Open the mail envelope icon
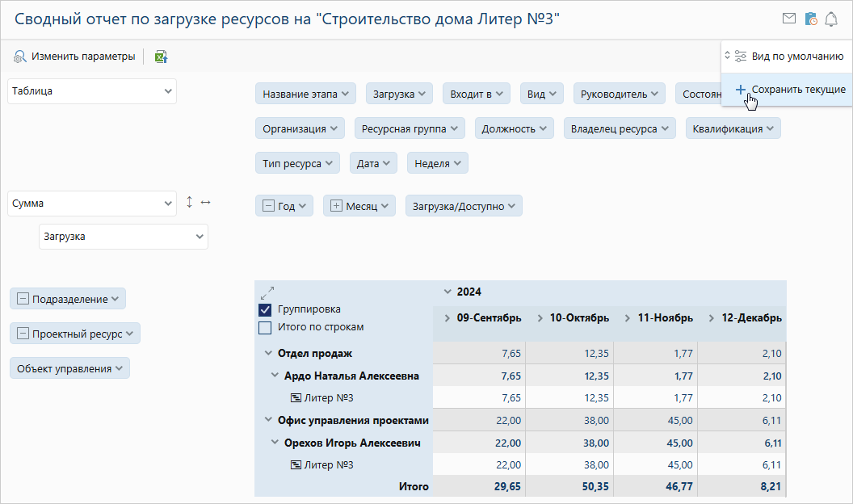 [x=789, y=19]
